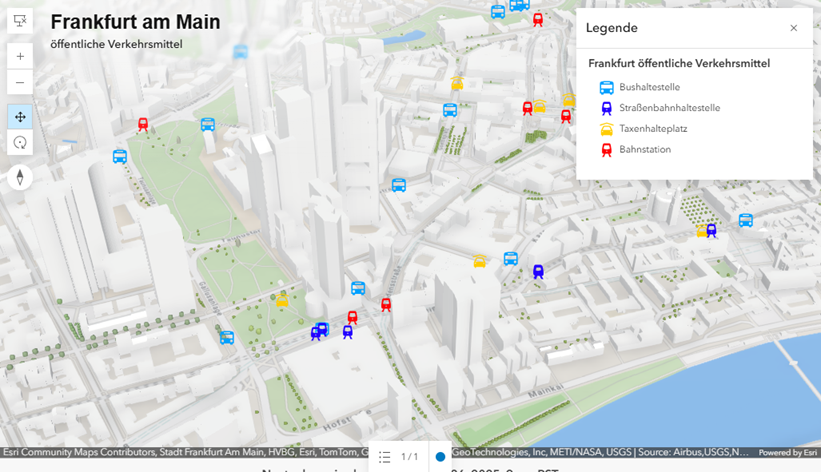This screenshot has width=821, height=472.
Task: Zoom in with the plus button
Action: pos(20,56)
